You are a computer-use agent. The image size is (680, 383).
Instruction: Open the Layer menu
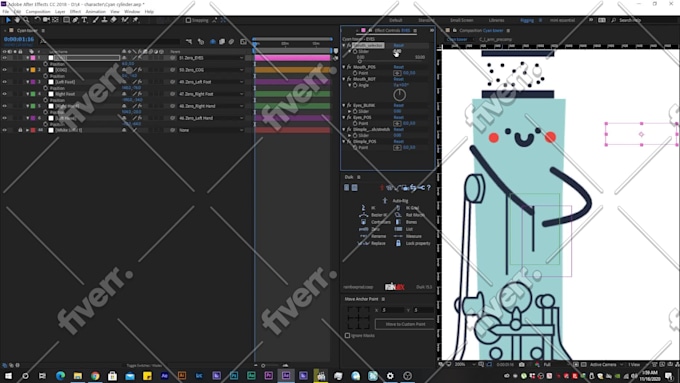[60, 12]
